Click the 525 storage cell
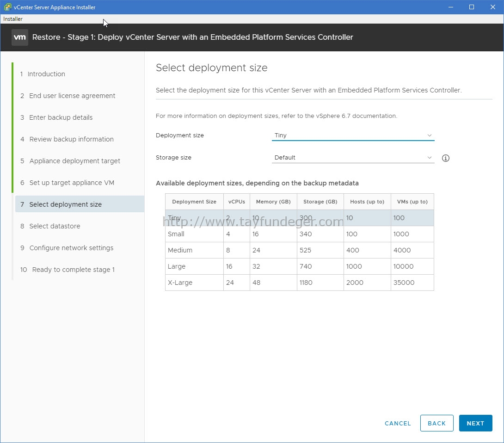 (x=320, y=250)
